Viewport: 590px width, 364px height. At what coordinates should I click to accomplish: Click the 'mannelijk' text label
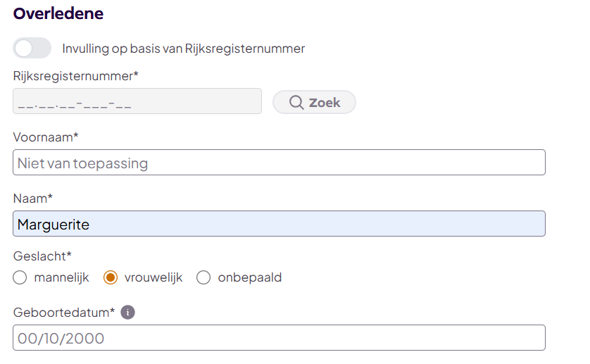(61, 277)
